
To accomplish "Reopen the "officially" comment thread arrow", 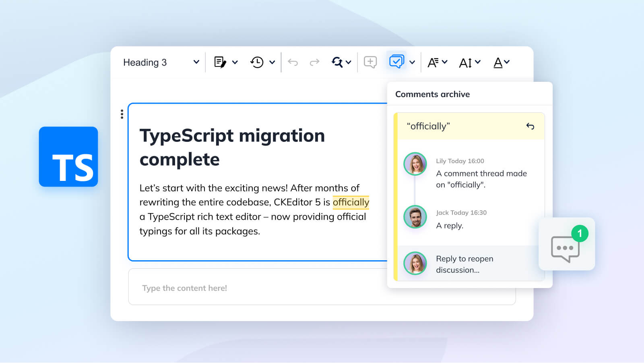I will 530,126.
